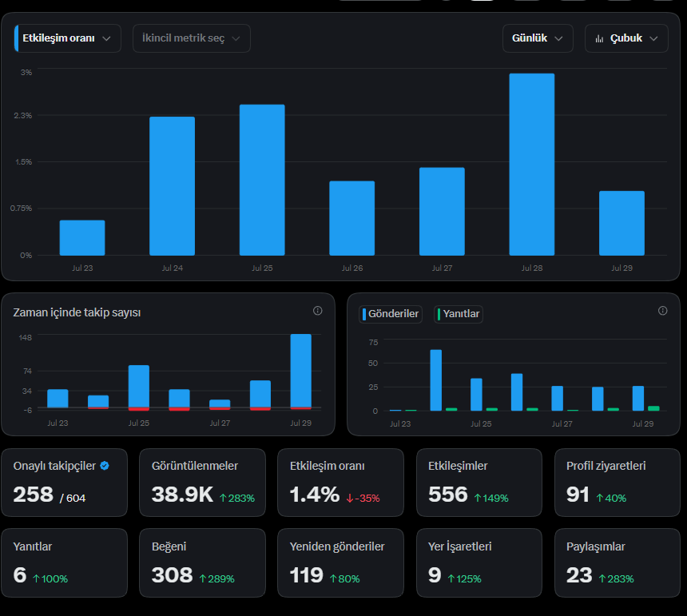Click bar chart icon in Çubuk selector

[x=599, y=39]
